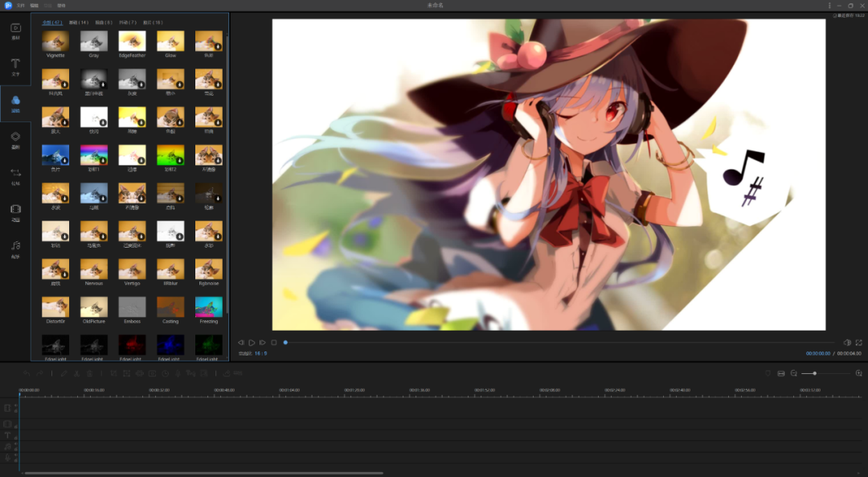Enter fullscreen preview mode

(858, 343)
